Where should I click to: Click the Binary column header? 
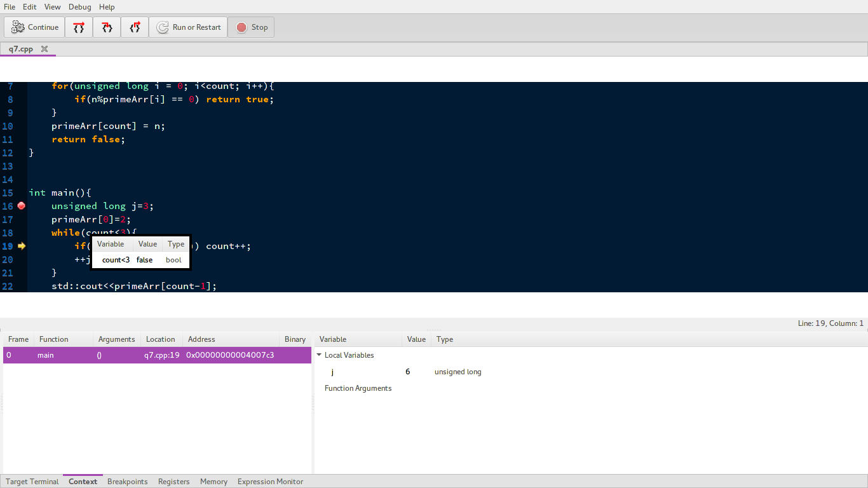[x=295, y=339]
